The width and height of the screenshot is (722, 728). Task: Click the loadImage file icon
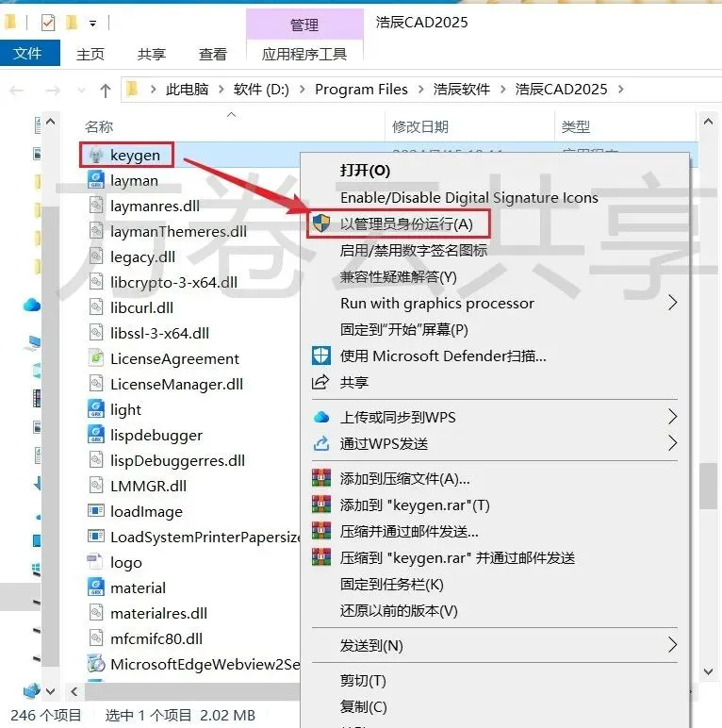click(x=96, y=511)
